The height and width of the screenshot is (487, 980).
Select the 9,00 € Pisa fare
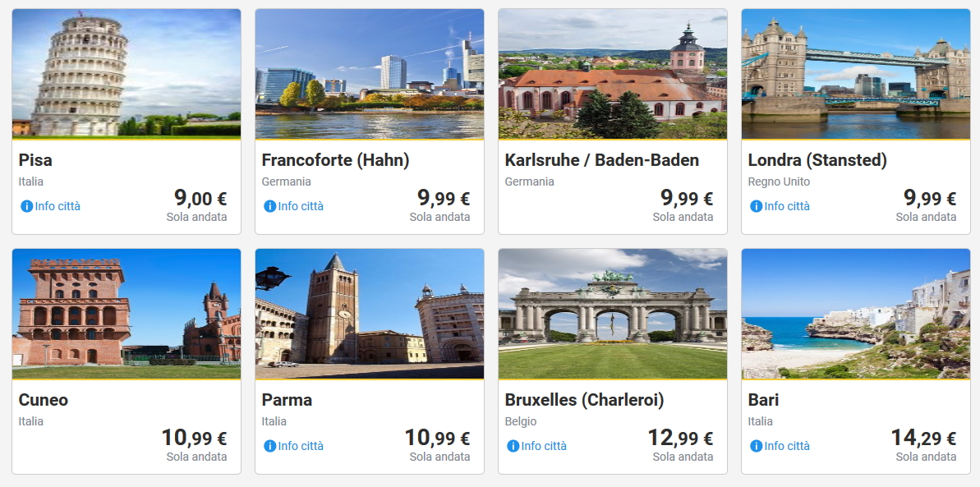point(200,198)
